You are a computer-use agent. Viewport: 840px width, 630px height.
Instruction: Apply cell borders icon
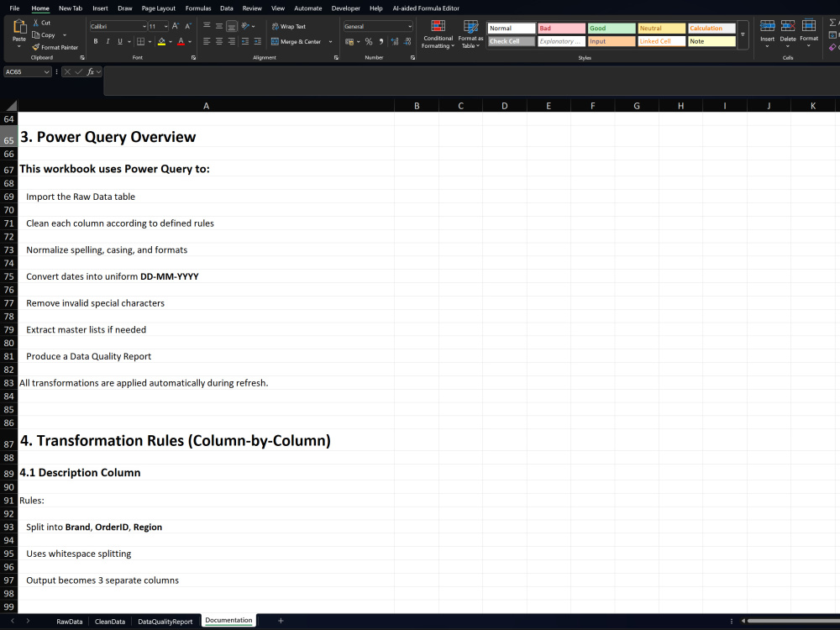coord(140,41)
